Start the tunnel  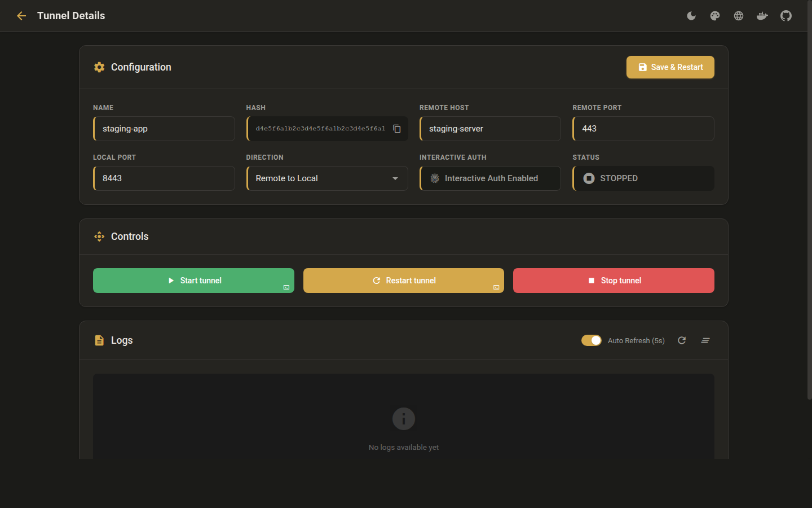(x=193, y=281)
